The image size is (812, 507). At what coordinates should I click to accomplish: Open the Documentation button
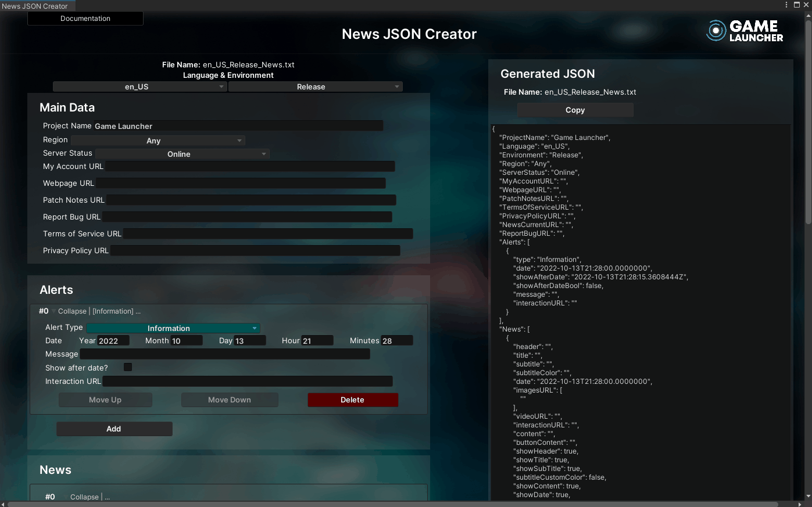coord(85,19)
